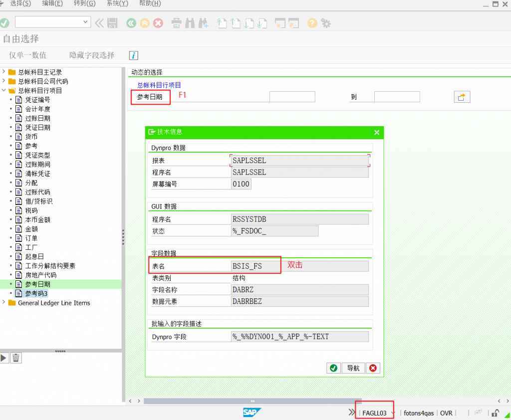Expand the General Ledger Line Items node
511x420 pixels.
click(x=4, y=302)
